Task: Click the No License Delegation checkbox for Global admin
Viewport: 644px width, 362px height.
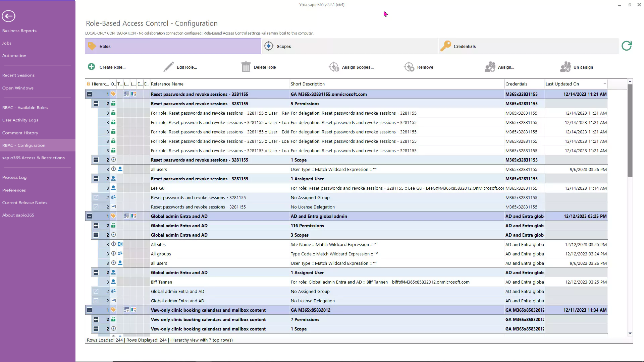Action: (96, 301)
